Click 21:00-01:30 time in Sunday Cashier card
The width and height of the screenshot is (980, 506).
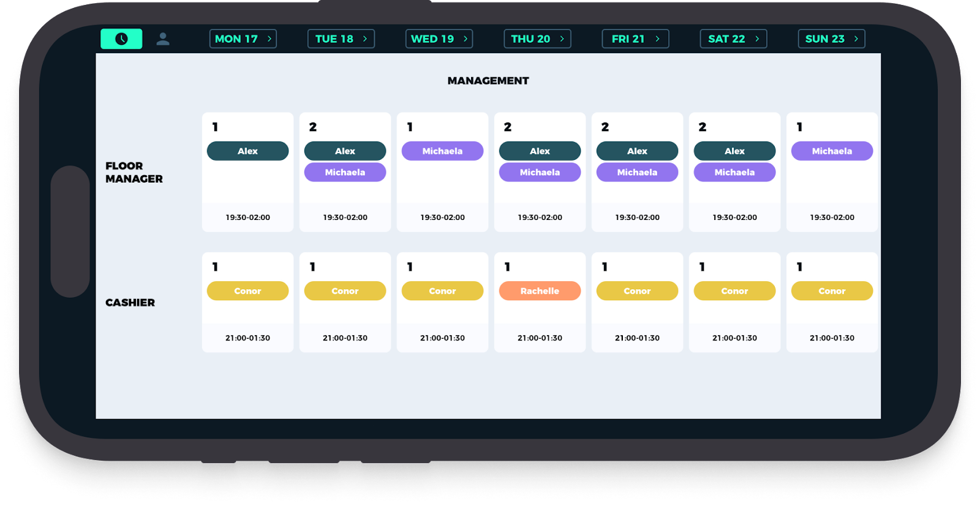(832, 338)
